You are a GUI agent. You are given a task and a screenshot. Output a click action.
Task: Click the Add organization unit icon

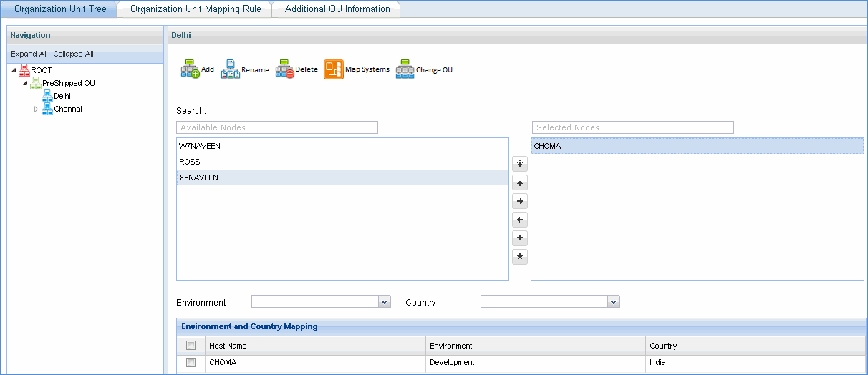pos(190,69)
